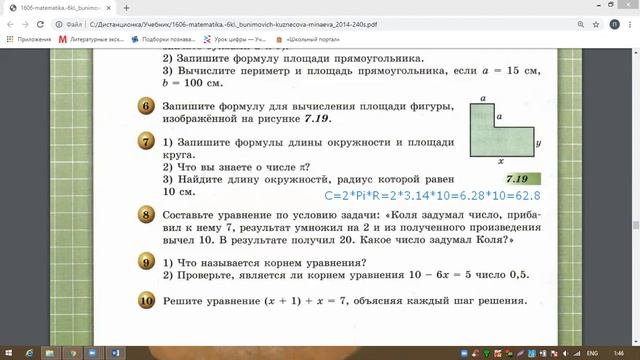
Task: Click the volume speaker tray icon
Action: (x=566, y=353)
